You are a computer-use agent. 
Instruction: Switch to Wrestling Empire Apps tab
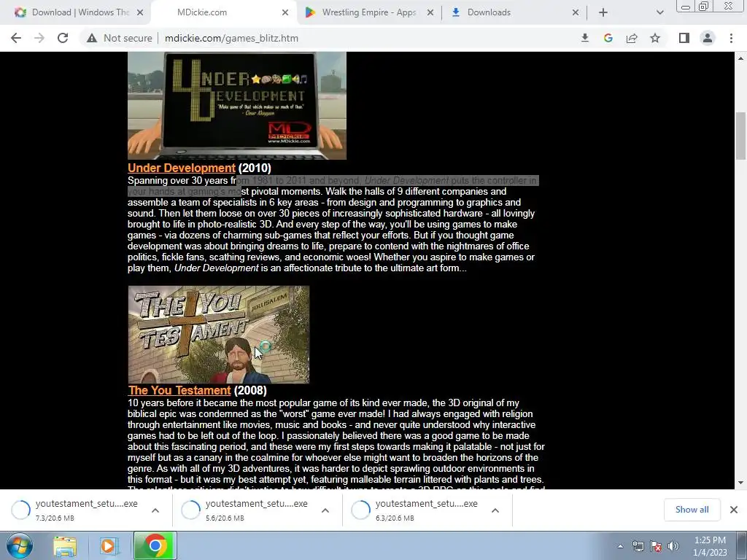coord(368,12)
